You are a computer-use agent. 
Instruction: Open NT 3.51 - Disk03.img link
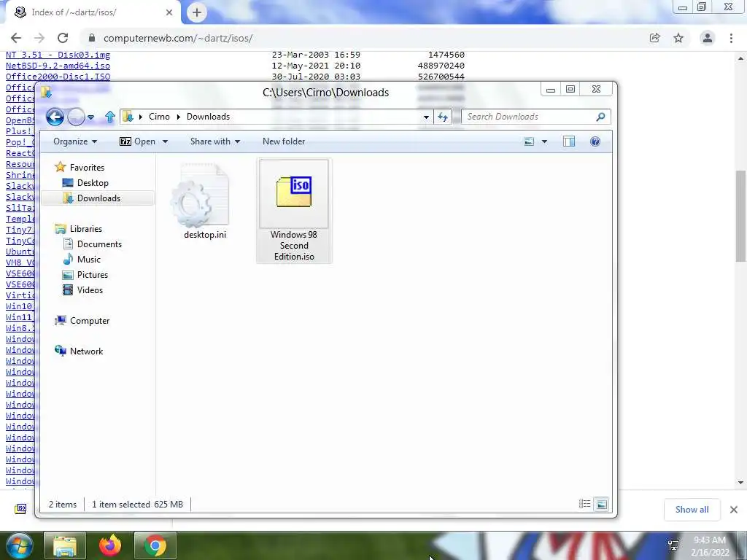click(58, 55)
